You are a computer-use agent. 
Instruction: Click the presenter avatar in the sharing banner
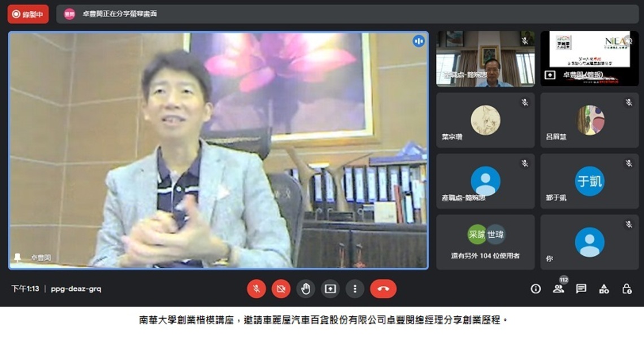[69, 14]
